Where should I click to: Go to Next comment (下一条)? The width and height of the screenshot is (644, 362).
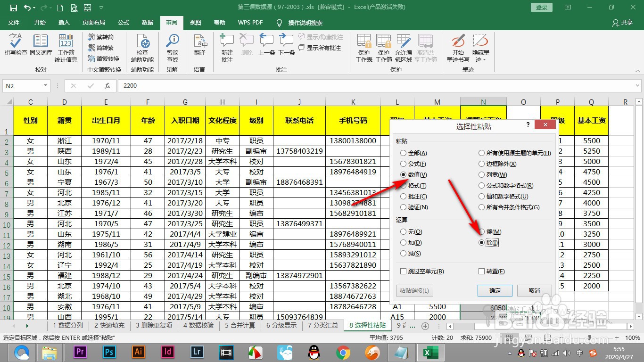pos(287,45)
